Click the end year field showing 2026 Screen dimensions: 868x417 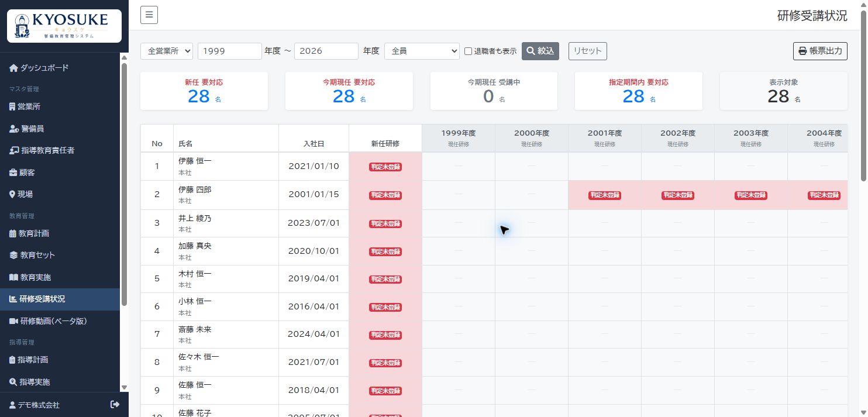[x=326, y=51]
